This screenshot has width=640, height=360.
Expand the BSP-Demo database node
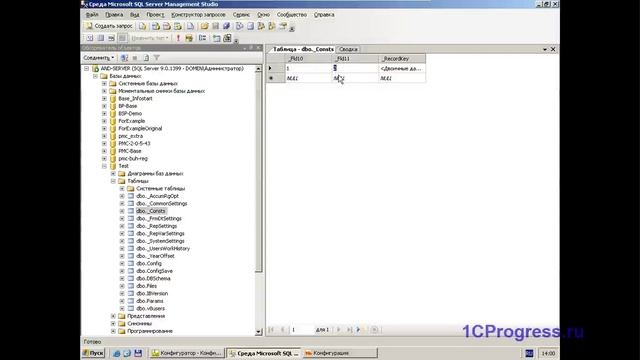[104, 113]
